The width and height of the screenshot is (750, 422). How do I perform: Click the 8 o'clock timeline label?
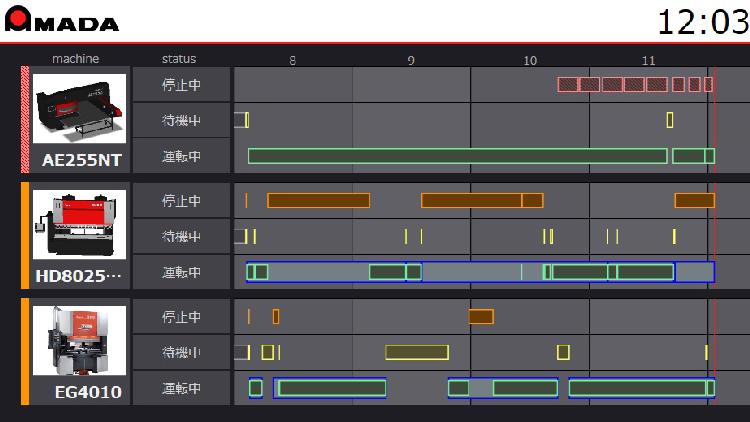(292, 60)
